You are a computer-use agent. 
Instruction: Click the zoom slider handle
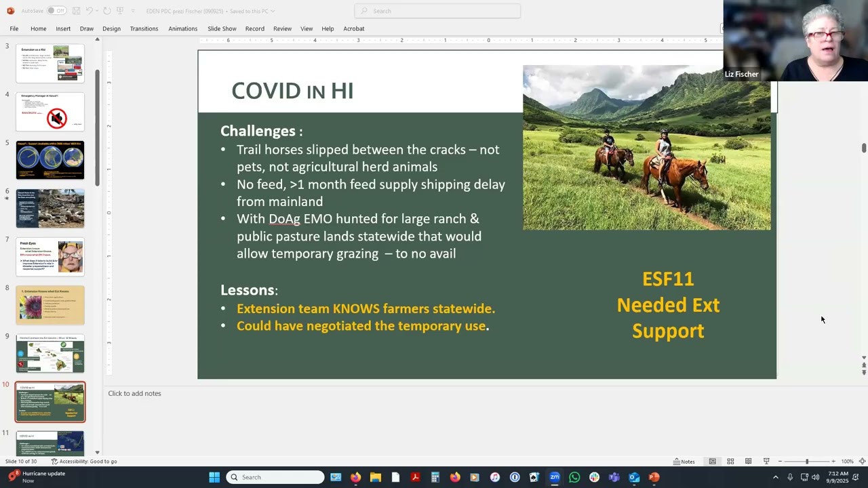coord(807,462)
